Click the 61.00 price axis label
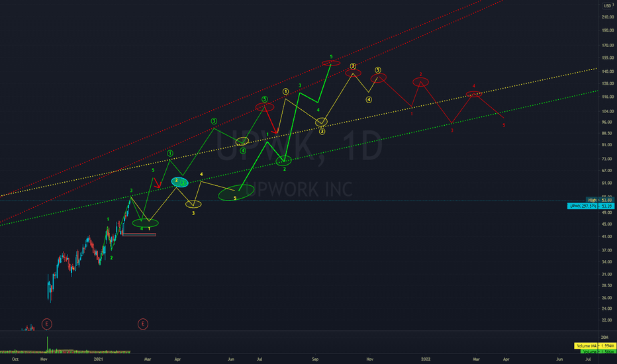617x364 pixels. click(x=607, y=183)
